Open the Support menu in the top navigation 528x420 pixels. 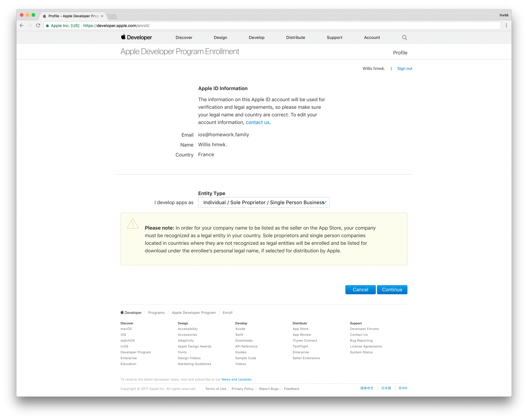pyautogui.click(x=334, y=37)
